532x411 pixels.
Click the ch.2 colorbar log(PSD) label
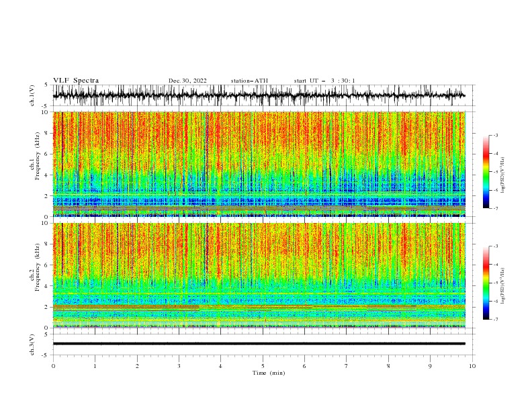[503, 286]
